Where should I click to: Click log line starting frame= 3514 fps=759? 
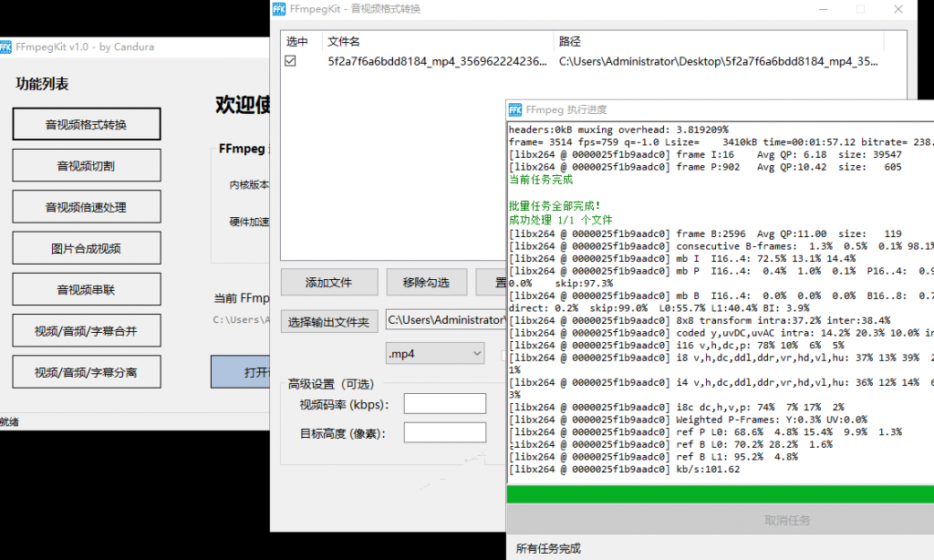(721, 141)
